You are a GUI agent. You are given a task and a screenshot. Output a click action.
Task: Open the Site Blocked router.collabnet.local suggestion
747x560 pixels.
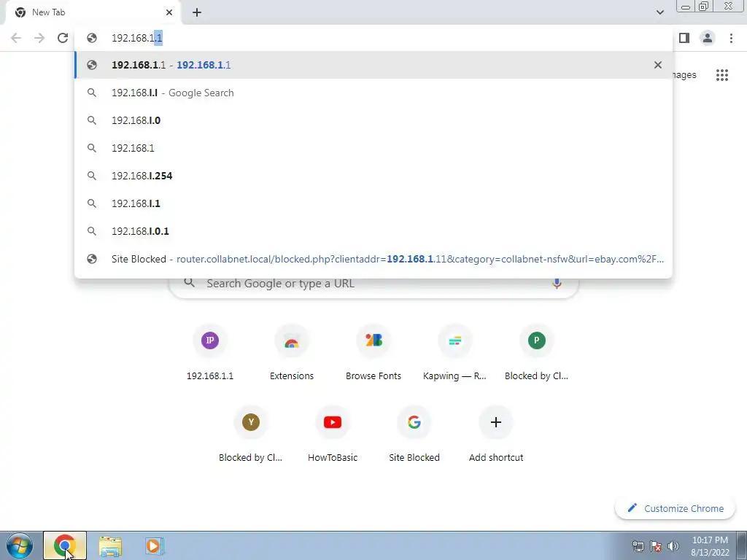[x=373, y=259]
